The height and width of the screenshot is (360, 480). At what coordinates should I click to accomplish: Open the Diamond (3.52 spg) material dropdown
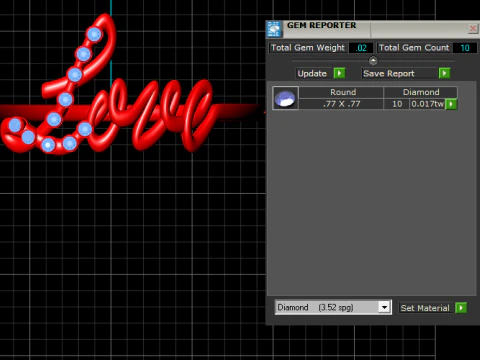[x=333, y=307]
